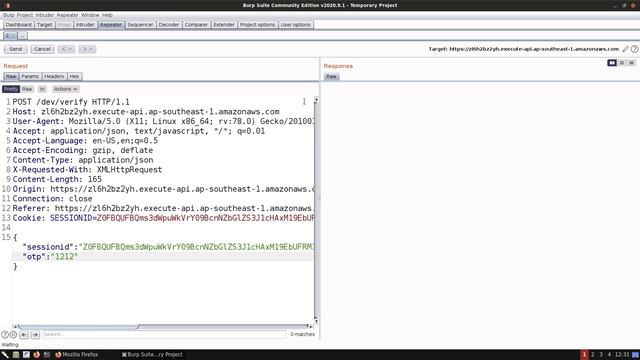Open the Repeater help question mark icon
This screenshot has height=360, width=640.
click(634, 49)
